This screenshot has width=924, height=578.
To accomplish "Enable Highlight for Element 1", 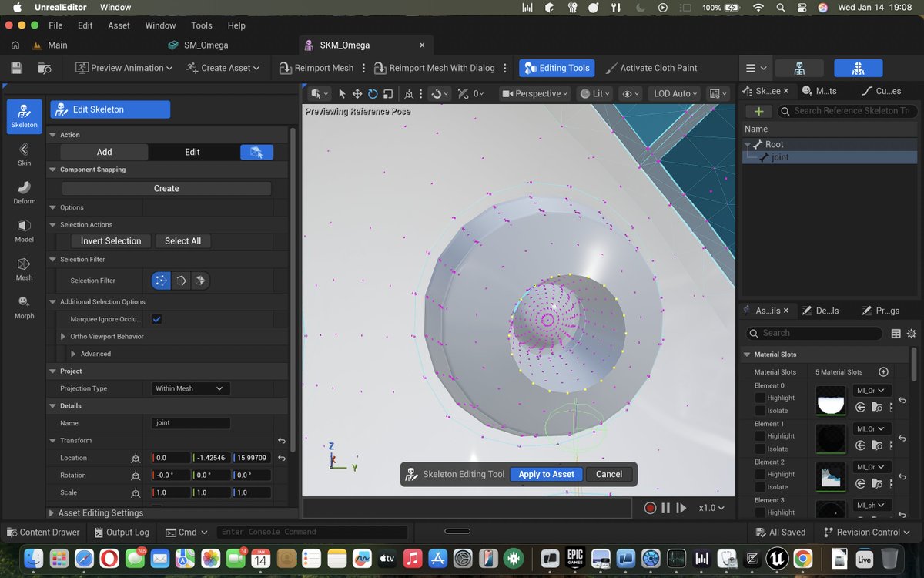I will pos(760,436).
